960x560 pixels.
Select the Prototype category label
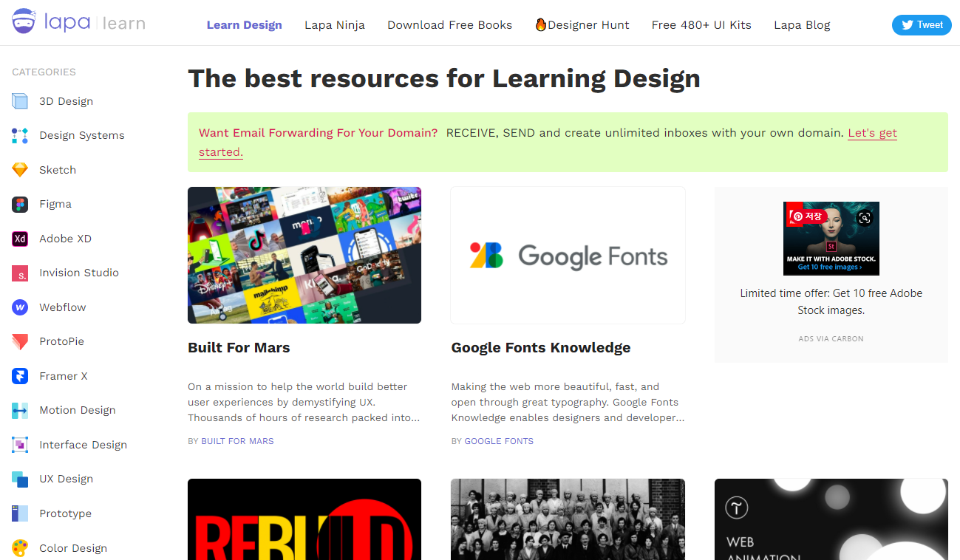pyautogui.click(x=65, y=513)
